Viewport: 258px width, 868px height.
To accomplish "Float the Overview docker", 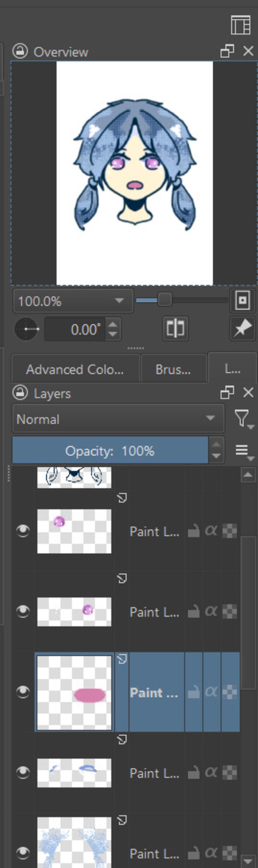I will 227,52.
